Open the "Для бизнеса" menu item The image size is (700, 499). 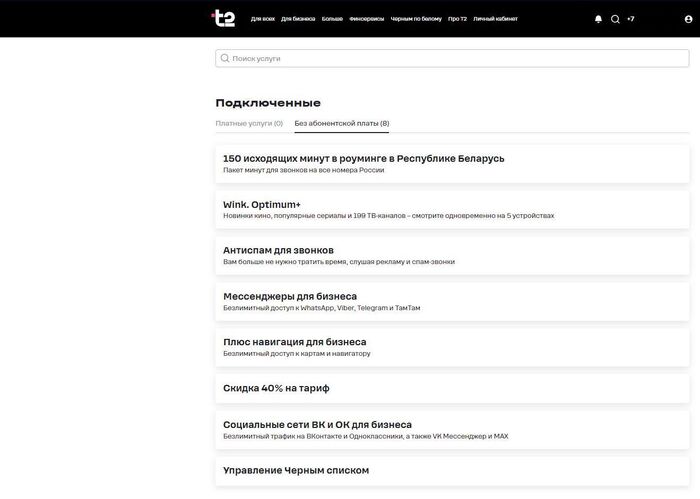(x=298, y=19)
